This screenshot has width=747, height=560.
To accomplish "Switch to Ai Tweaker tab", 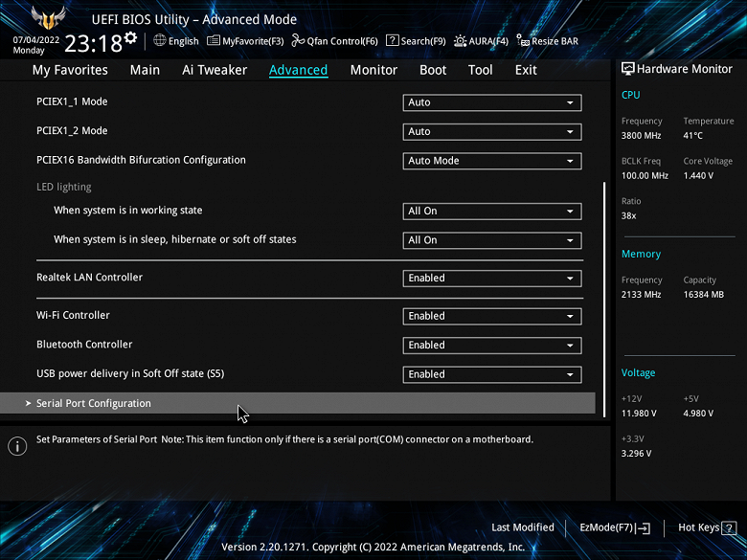I will 215,70.
